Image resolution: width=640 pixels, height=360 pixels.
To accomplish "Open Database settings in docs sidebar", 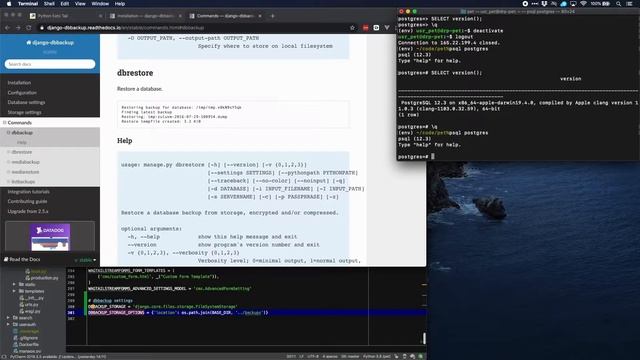I will [26, 102].
